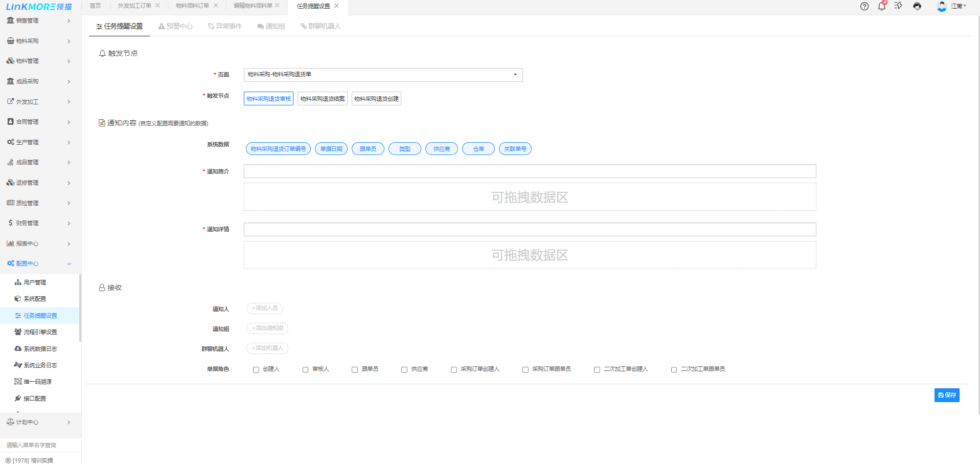The height and width of the screenshot is (464, 980).
Task: Tick the 供应商 role checkbox
Action: click(x=404, y=370)
